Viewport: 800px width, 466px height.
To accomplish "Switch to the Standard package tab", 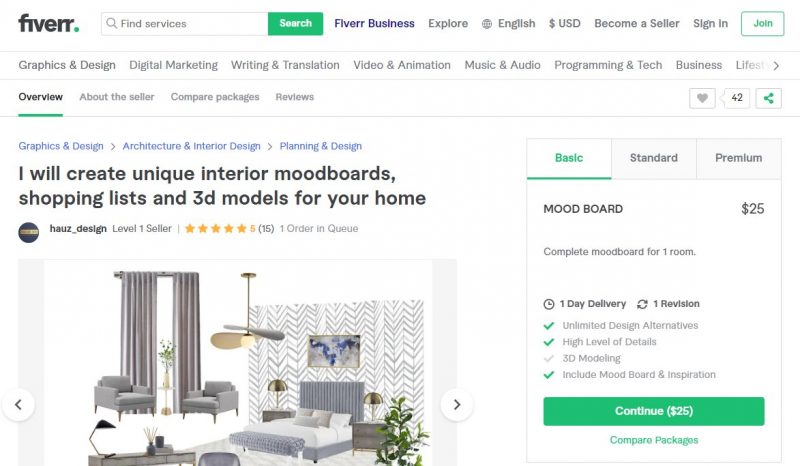I will coord(654,158).
